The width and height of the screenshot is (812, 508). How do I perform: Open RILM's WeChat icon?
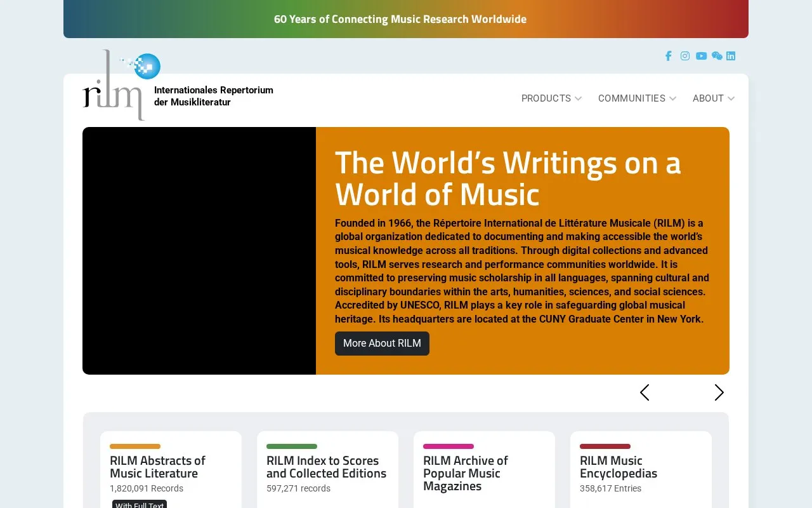pos(717,56)
